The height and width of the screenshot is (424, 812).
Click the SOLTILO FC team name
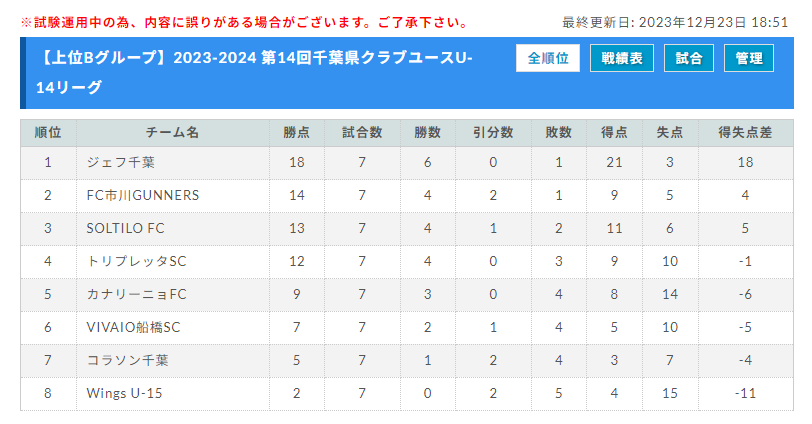coord(125,228)
